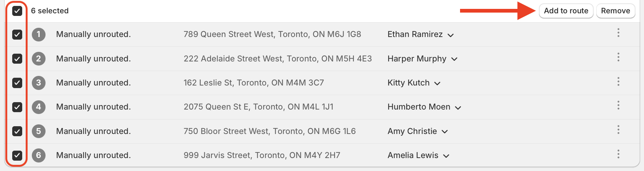Screen dimensions: 644x171
Task: Expand the Ethan Ramirez dropdown
Action: (450, 35)
